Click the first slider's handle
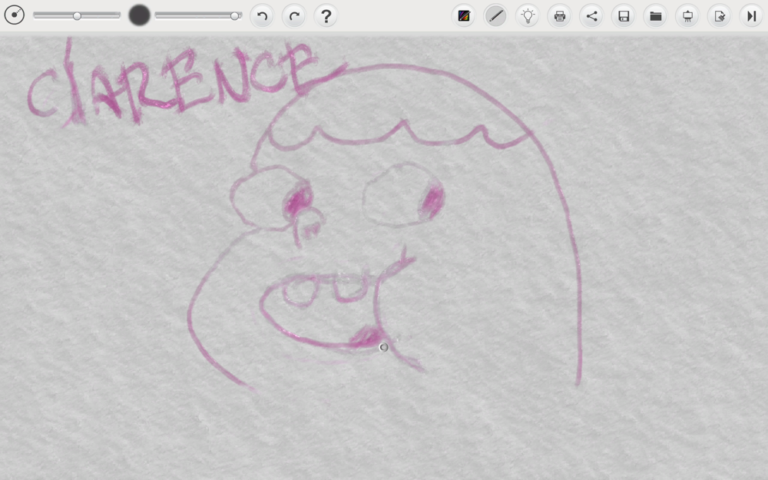This screenshot has width=768, height=480. point(77,16)
